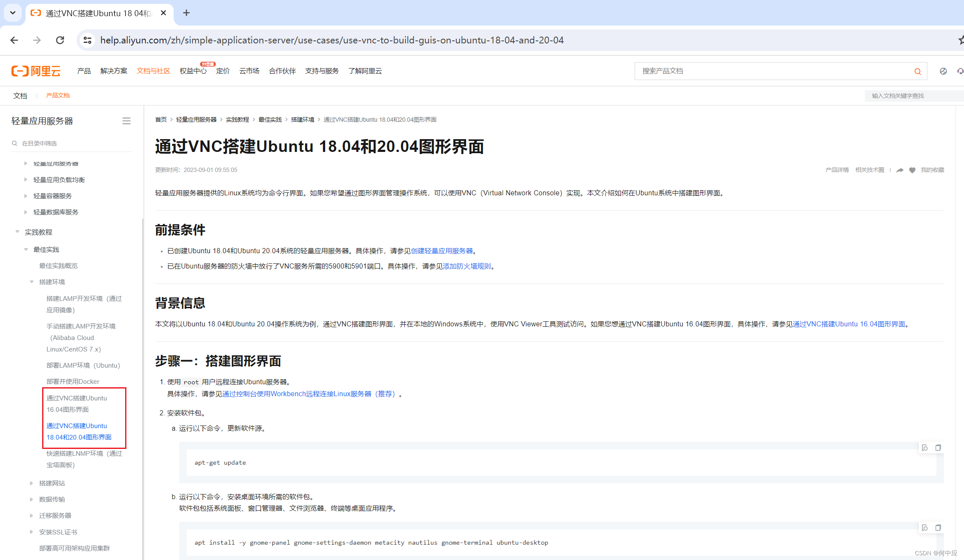964x560 pixels.
Task: Click the heart favorite icon
Action: (x=912, y=170)
